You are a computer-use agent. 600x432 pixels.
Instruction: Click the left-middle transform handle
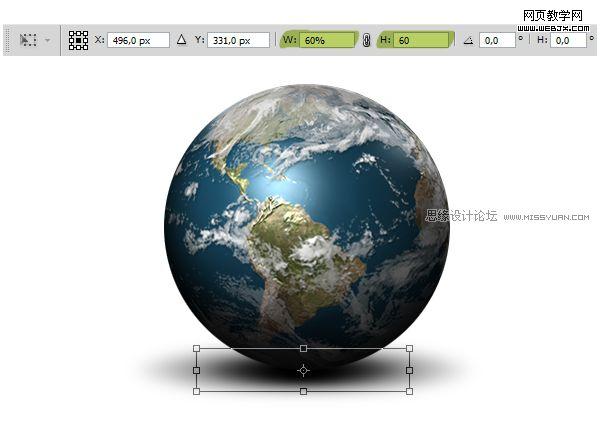click(x=196, y=370)
